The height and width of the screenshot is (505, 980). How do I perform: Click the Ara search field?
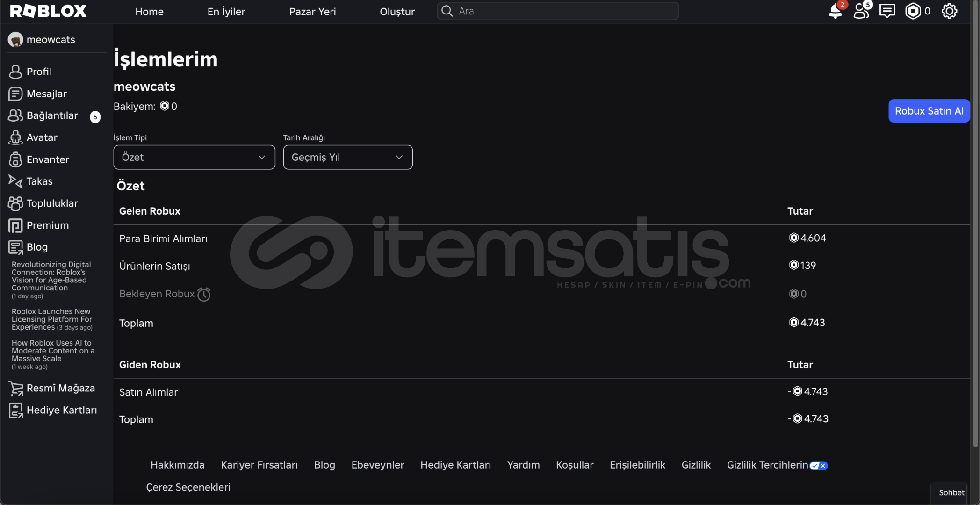[558, 11]
